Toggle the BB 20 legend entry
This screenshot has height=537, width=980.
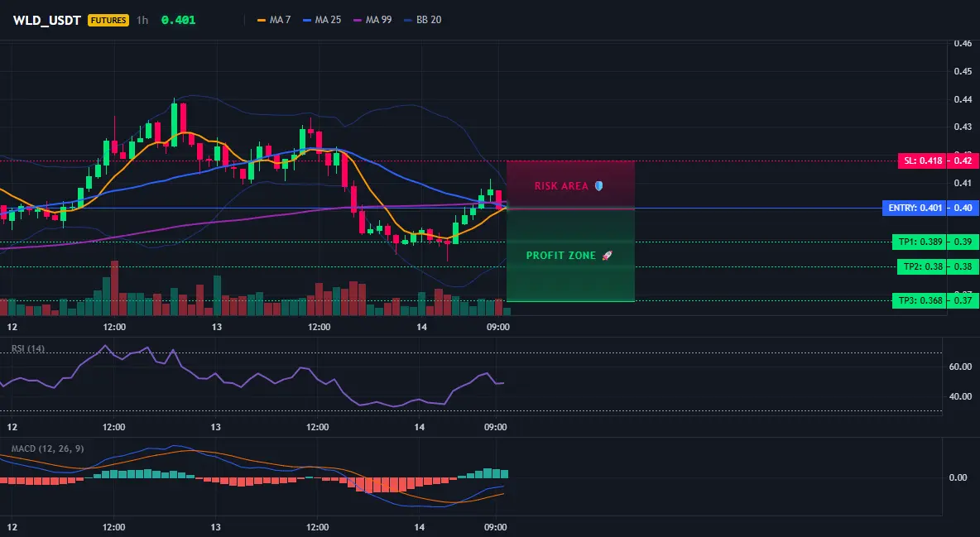point(422,20)
